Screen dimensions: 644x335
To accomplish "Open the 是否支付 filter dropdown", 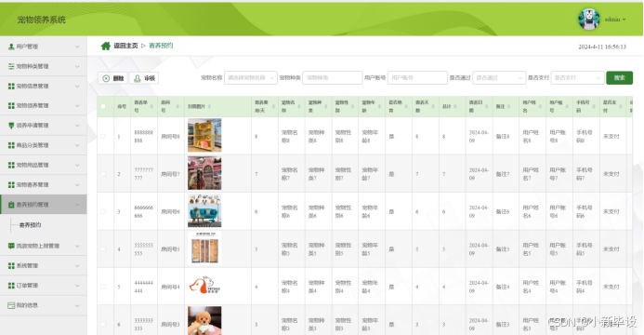I will point(577,77).
